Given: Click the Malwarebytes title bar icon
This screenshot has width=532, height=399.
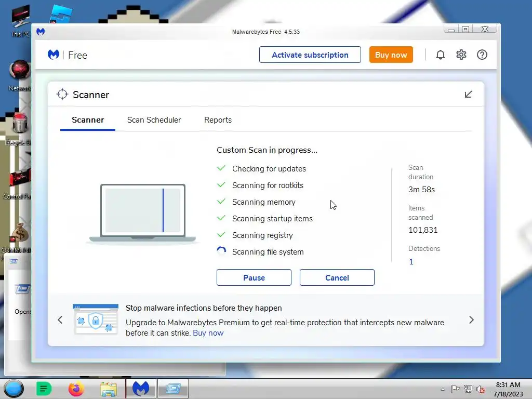Looking at the screenshot, I should tap(41, 32).
